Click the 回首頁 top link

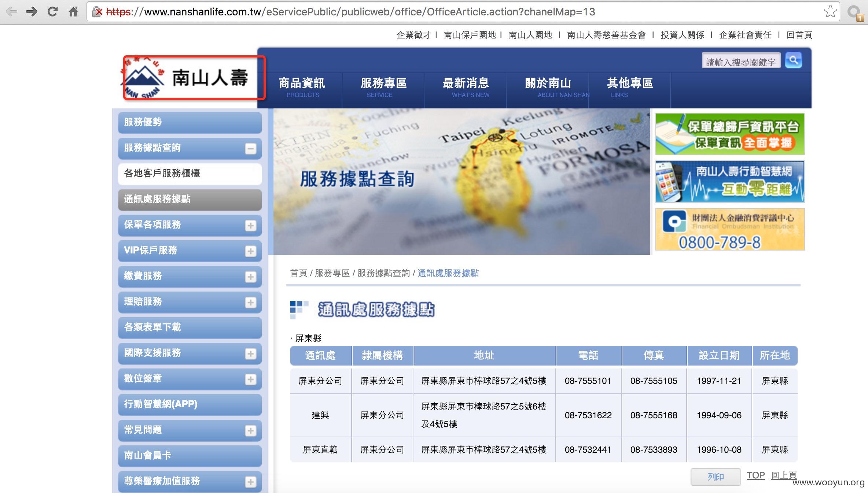799,35
